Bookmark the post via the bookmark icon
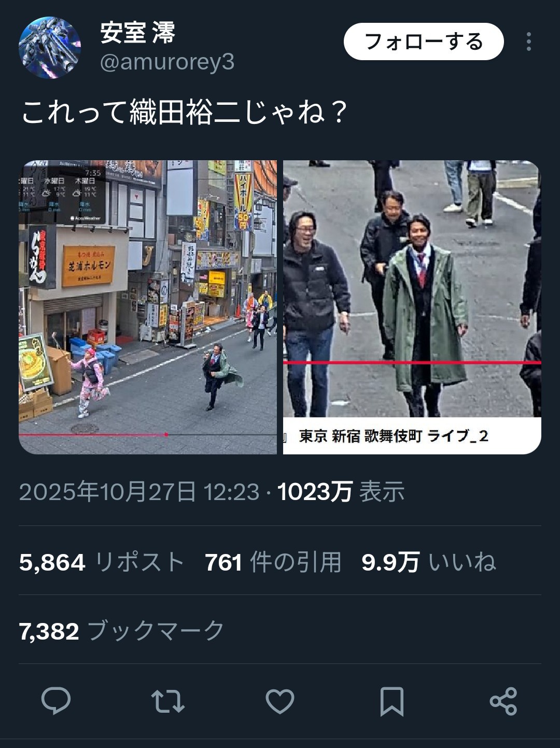Viewport: 560px width, 748px height. [x=391, y=701]
